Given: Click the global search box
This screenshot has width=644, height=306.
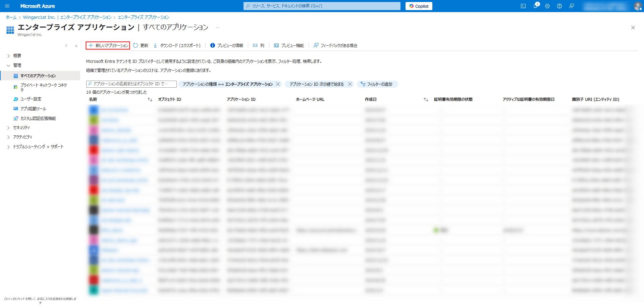Looking at the screenshot, I should (322, 6).
